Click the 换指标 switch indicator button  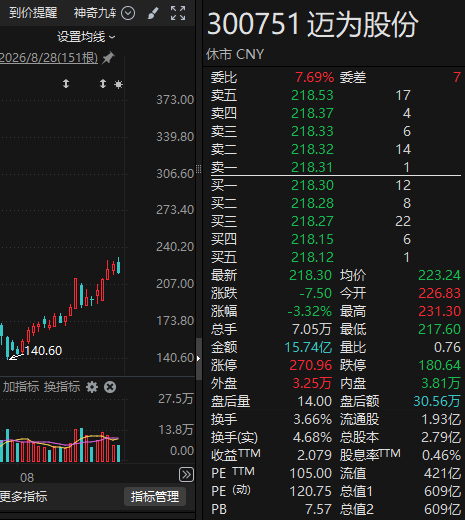62,387
